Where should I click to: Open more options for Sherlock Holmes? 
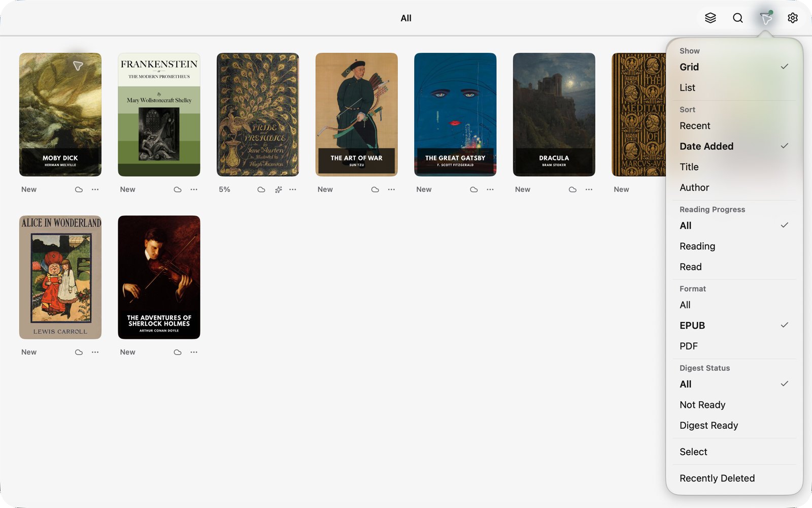[194, 352]
